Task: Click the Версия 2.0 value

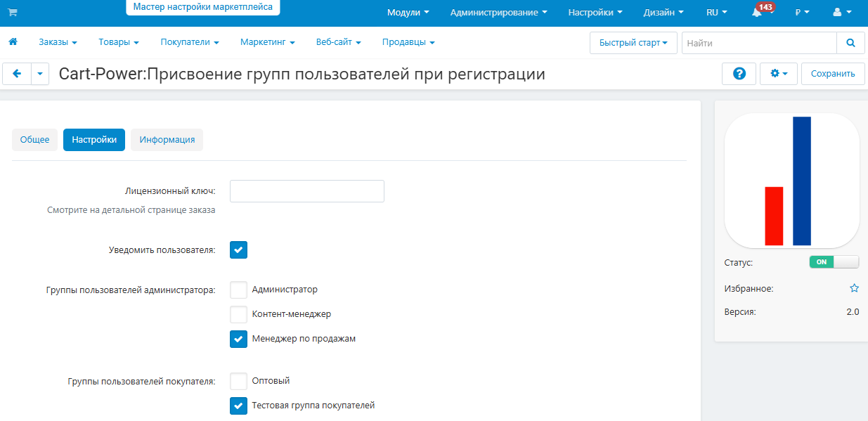Action: (x=853, y=311)
